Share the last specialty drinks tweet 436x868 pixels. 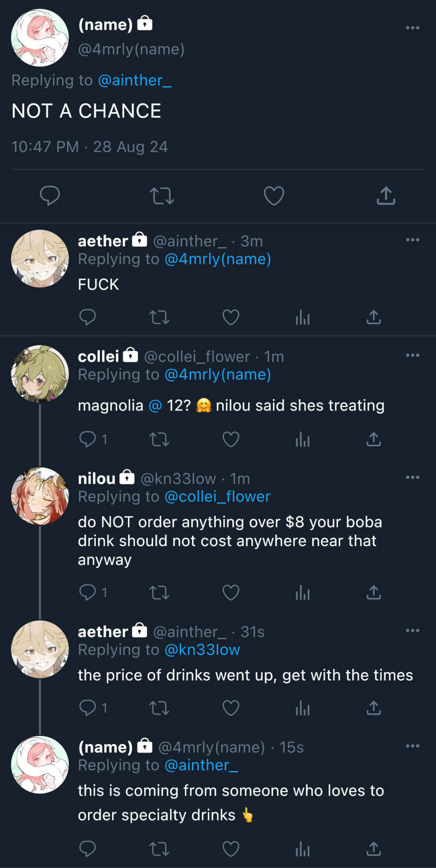(x=374, y=849)
